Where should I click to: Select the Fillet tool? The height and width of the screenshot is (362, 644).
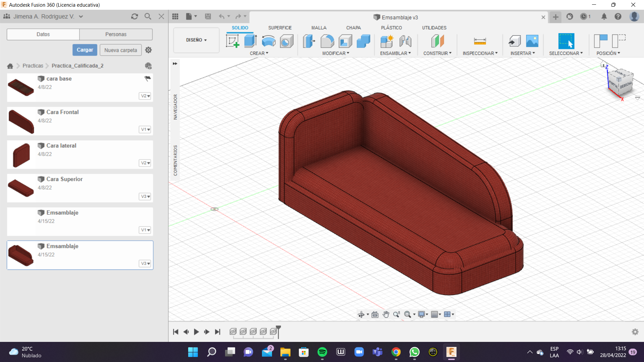[327, 41]
